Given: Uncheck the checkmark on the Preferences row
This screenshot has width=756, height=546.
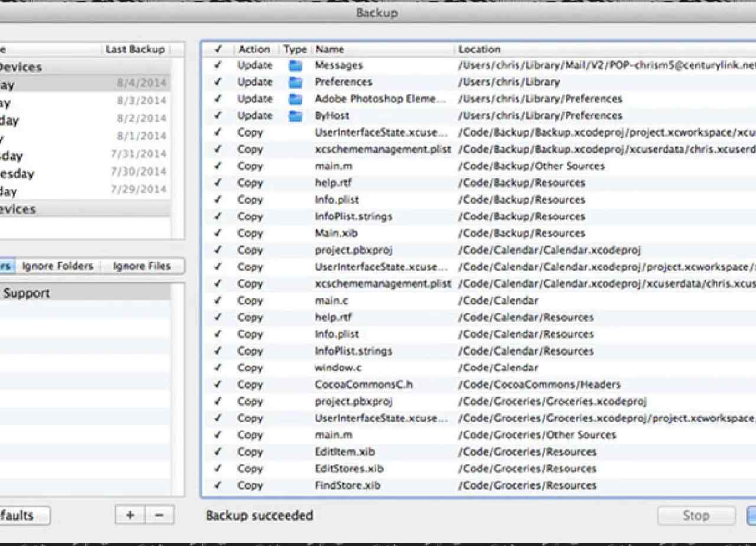Looking at the screenshot, I should 219,82.
